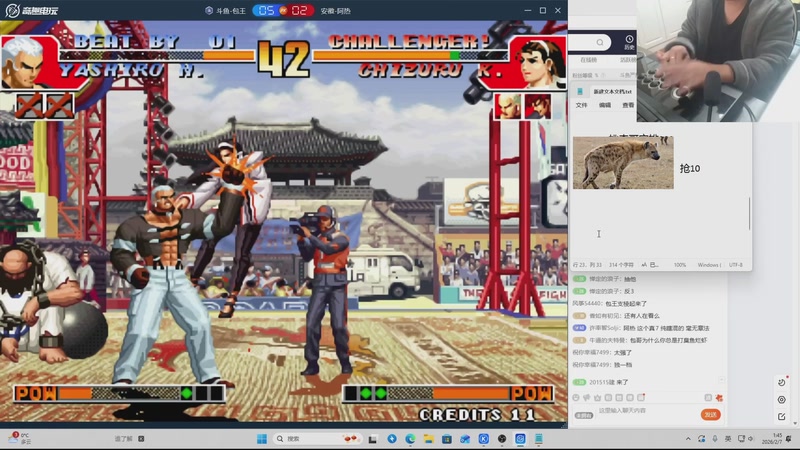Expand the system tray hidden icons chevron
800x450 pixels.
688,439
